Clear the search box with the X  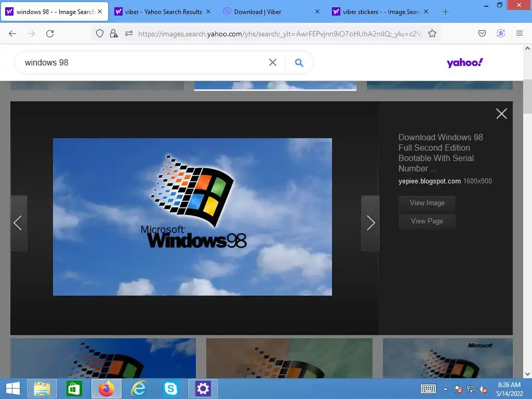[272, 62]
